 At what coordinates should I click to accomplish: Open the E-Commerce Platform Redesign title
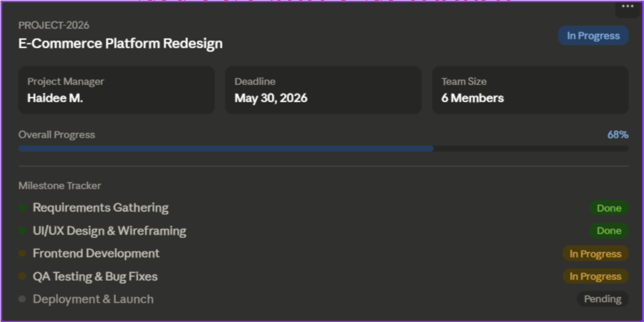click(x=119, y=43)
